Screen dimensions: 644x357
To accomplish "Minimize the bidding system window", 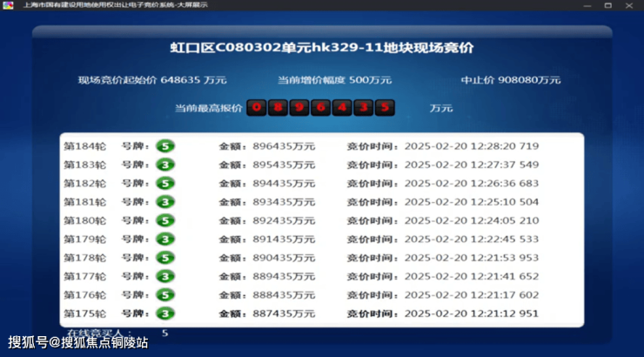I will click(x=587, y=5).
